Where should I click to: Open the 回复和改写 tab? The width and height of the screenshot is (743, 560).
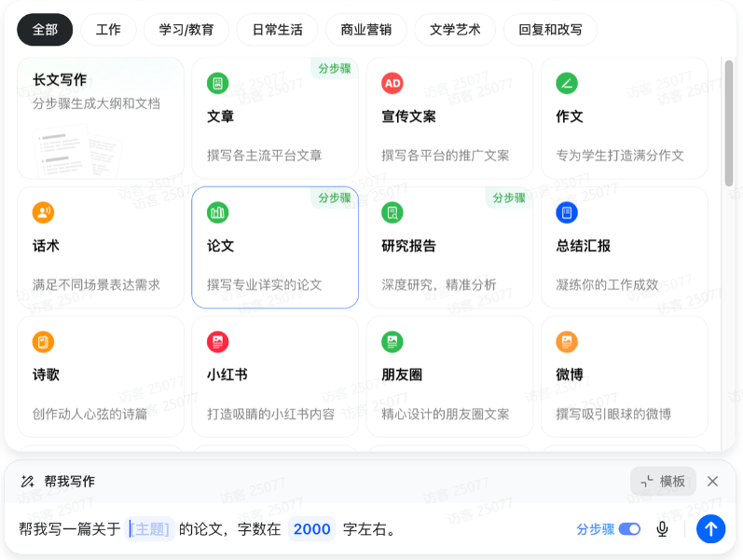(550, 30)
